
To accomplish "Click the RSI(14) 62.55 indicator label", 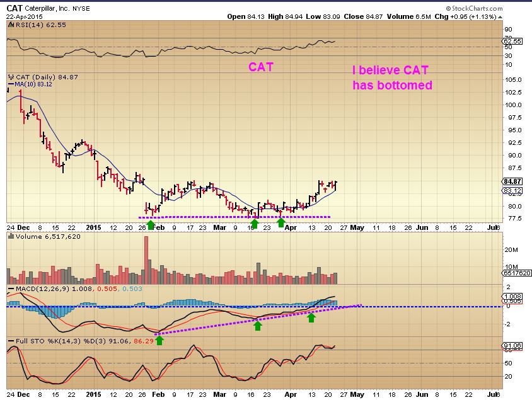I will (41, 25).
